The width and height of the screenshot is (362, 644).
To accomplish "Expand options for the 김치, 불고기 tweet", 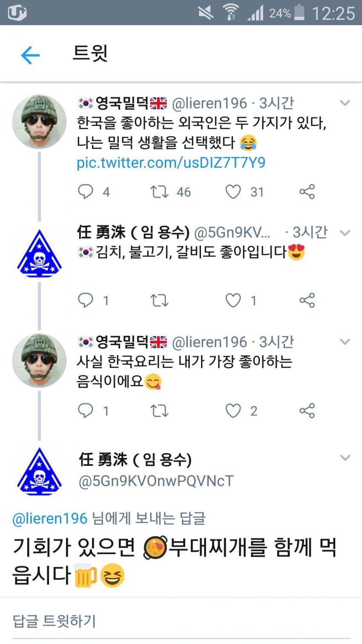I will (345, 233).
